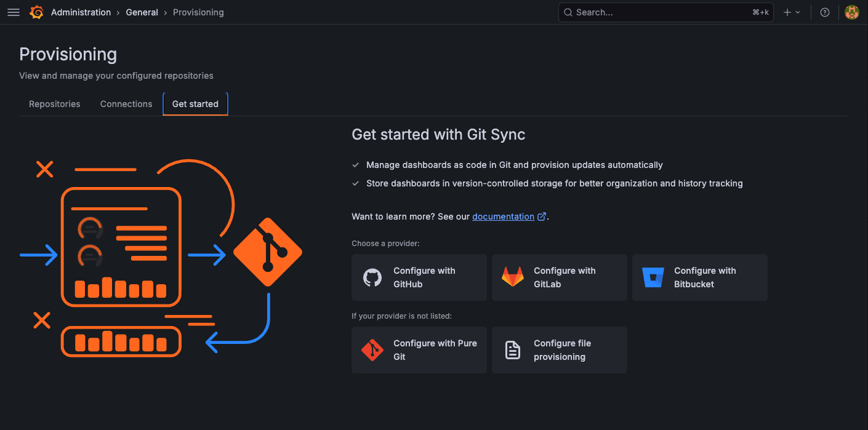
Task: Expand the documentation external link
Action: (x=541, y=216)
